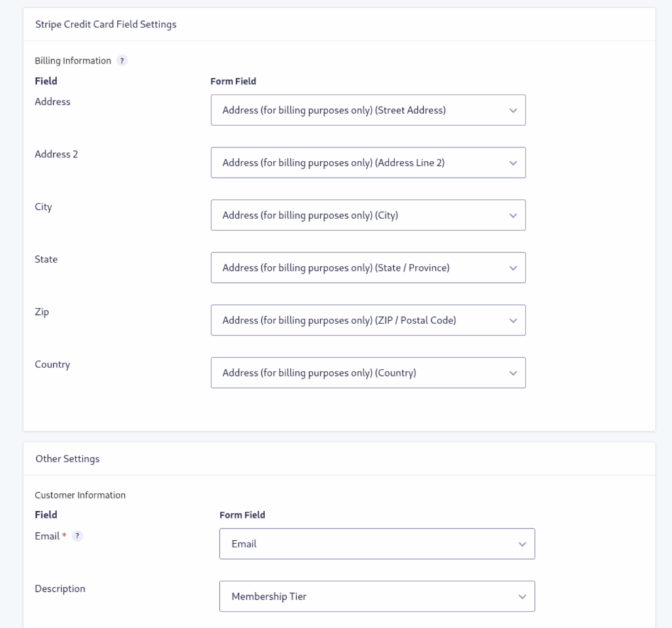This screenshot has width=672, height=628.
Task: Click the Zip field label
Action: pos(42,312)
